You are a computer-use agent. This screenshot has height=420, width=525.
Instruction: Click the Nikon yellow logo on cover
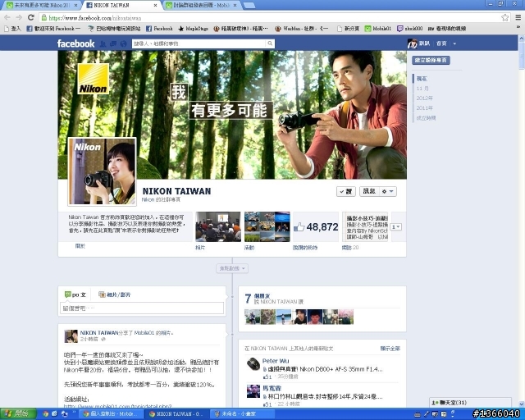[93, 79]
